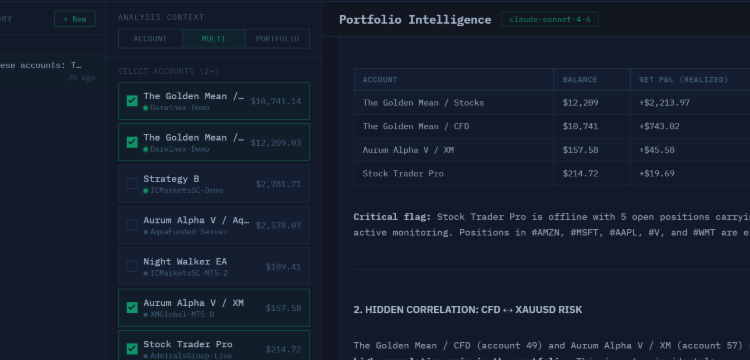Click the HIDDEN CORRELATION section heading
The image size is (750, 360).
pos(468,310)
